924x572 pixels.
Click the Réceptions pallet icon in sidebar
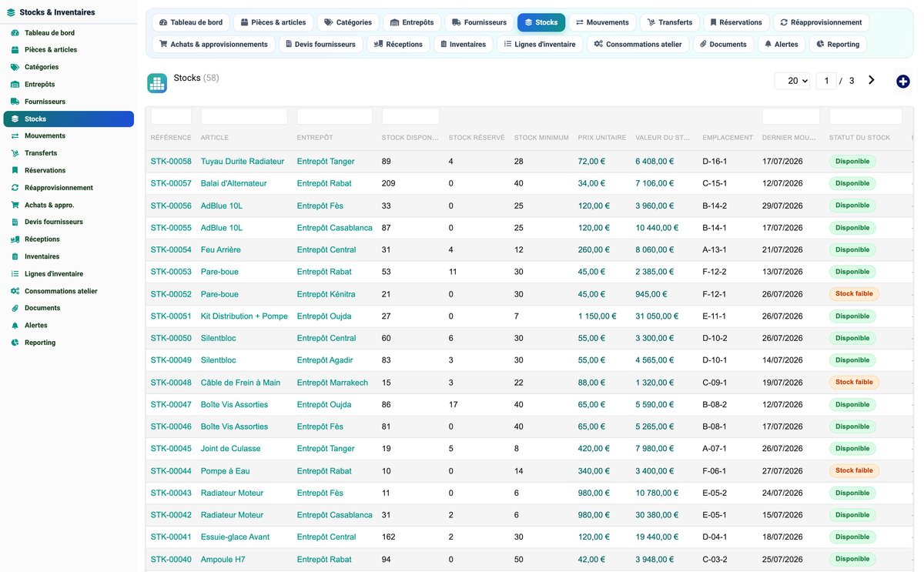pyautogui.click(x=15, y=239)
